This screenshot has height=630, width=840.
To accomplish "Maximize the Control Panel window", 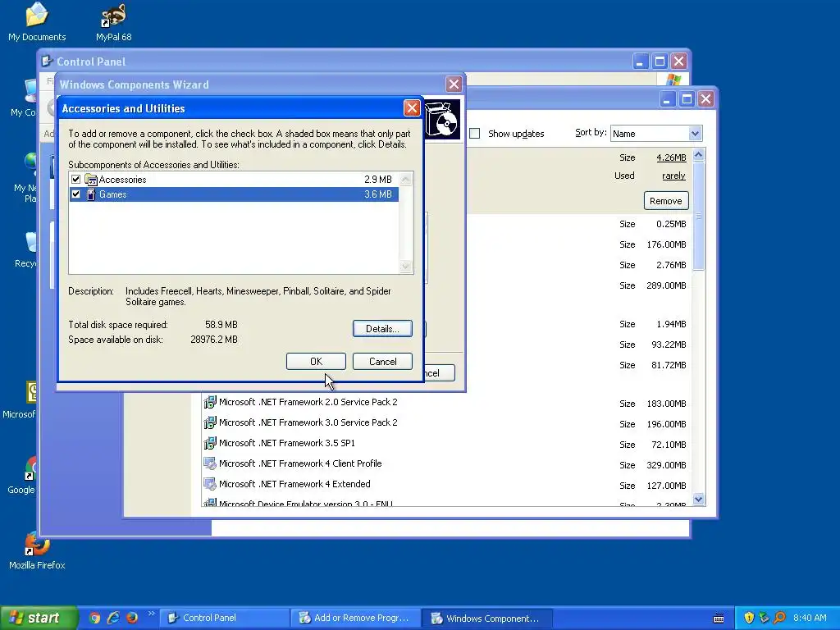I will (x=660, y=61).
